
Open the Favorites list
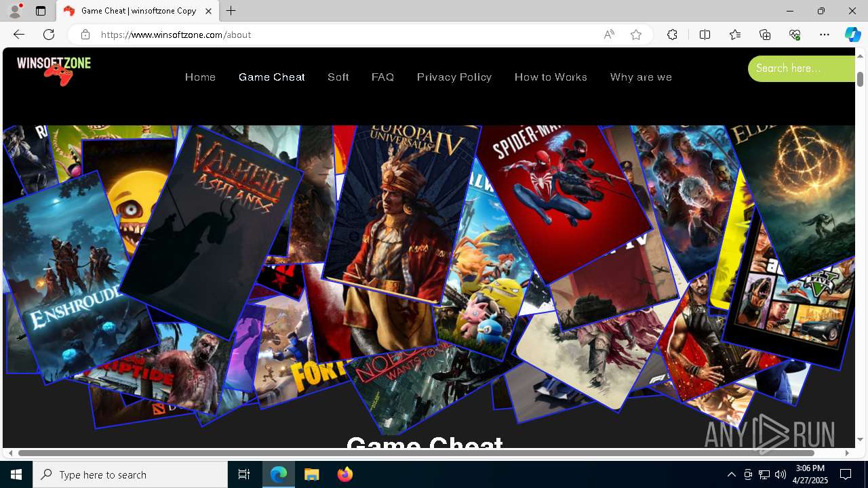tap(735, 35)
